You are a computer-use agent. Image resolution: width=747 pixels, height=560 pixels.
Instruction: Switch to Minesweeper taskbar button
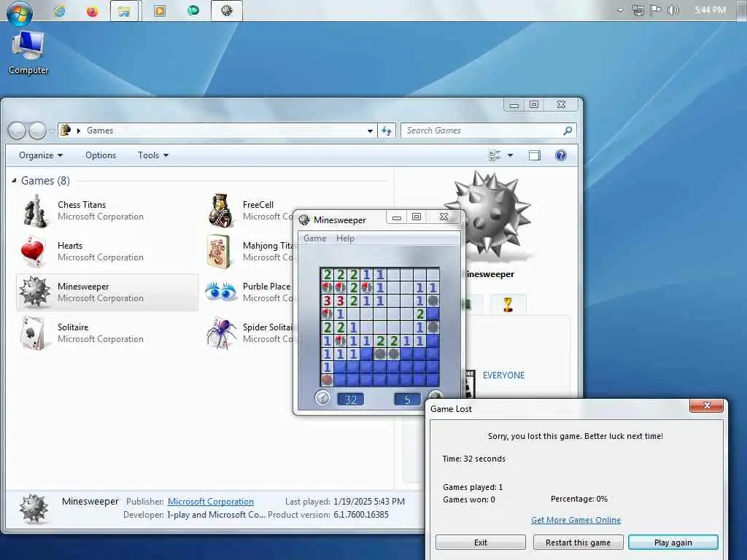coord(227,11)
